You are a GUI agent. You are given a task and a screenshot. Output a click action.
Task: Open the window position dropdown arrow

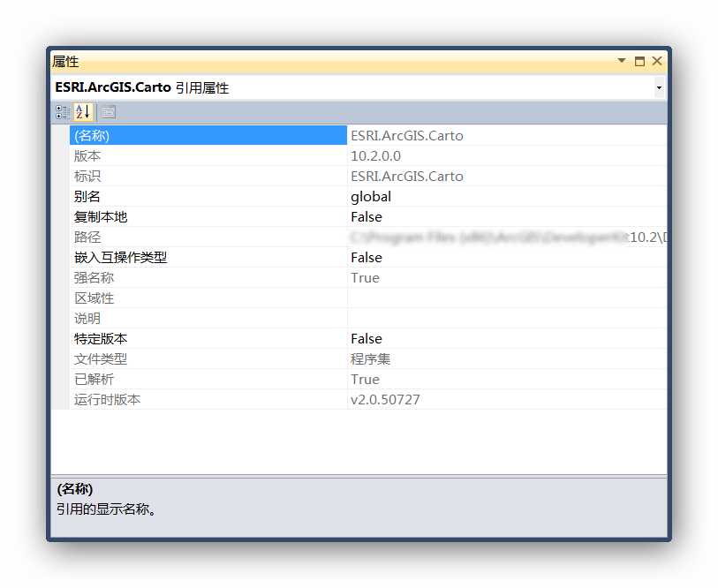(622, 60)
